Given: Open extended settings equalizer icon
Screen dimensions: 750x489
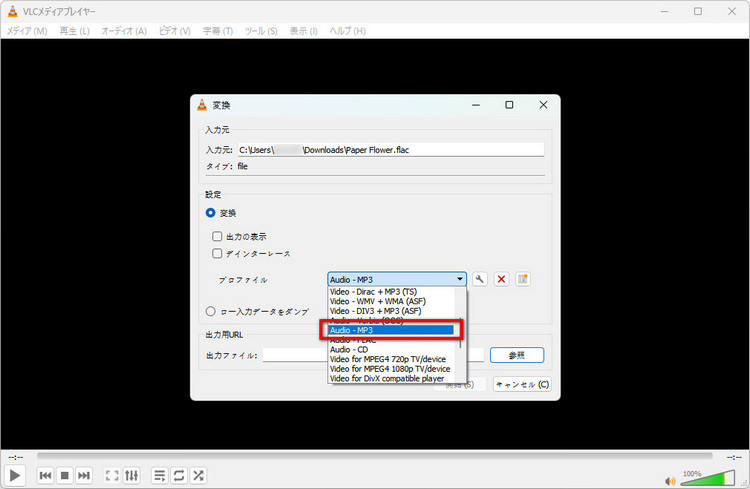Looking at the screenshot, I should point(132,475).
